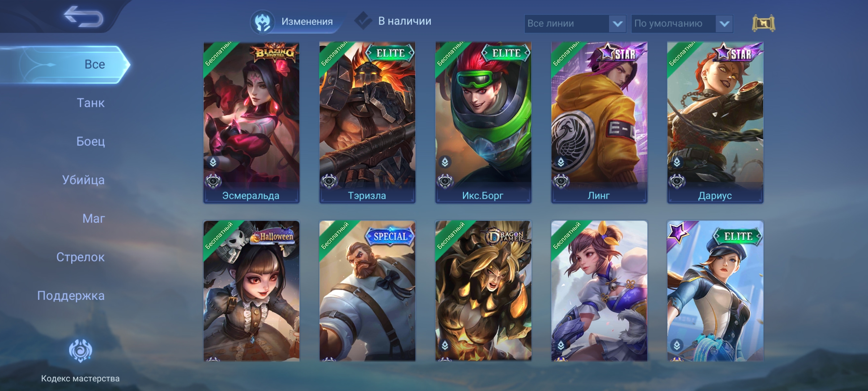The height and width of the screenshot is (391, 868).
Task: Select the Икс.Борг hero card
Action: pos(483,122)
